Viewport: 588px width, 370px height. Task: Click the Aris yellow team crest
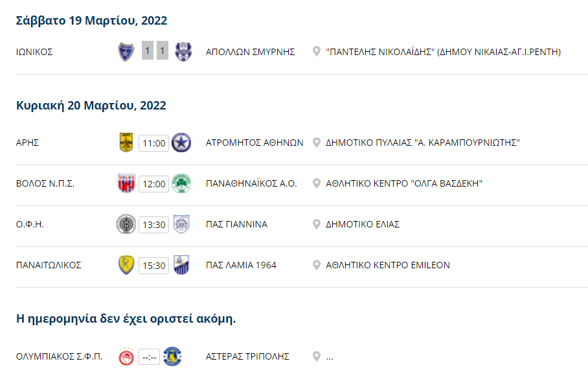point(126,143)
